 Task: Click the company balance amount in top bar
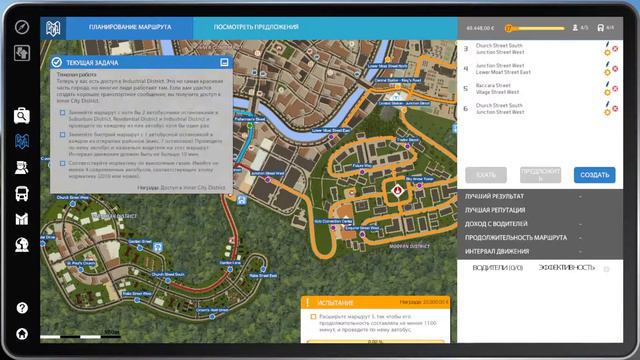(480, 28)
